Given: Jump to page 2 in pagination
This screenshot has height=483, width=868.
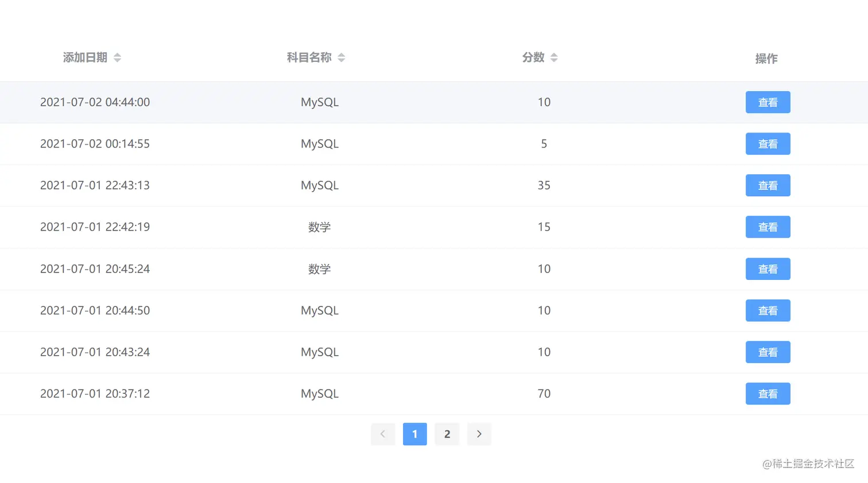Looking at the screenshot, I should [447, 434].
